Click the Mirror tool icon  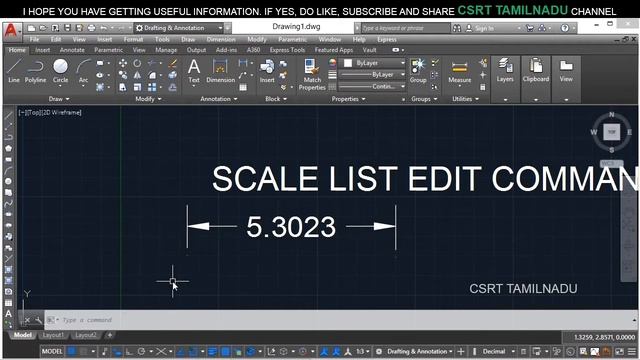(x=137, y=75)
